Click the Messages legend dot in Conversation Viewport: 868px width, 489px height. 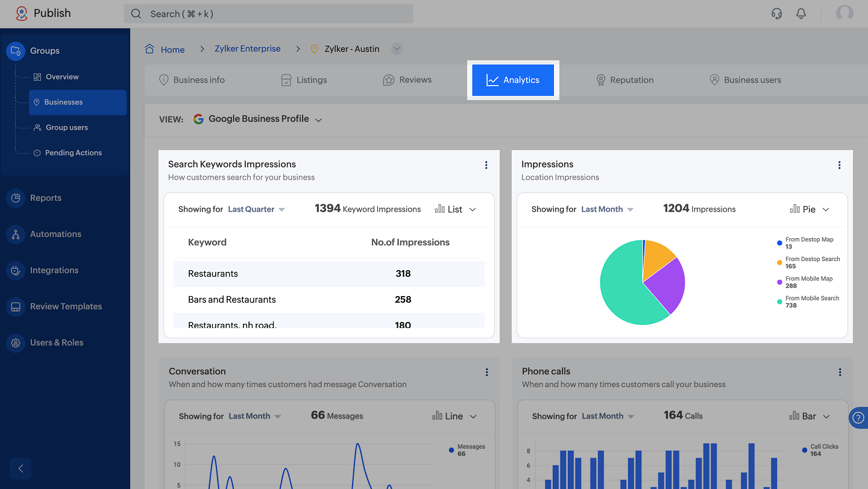click(x=451, y=450)
